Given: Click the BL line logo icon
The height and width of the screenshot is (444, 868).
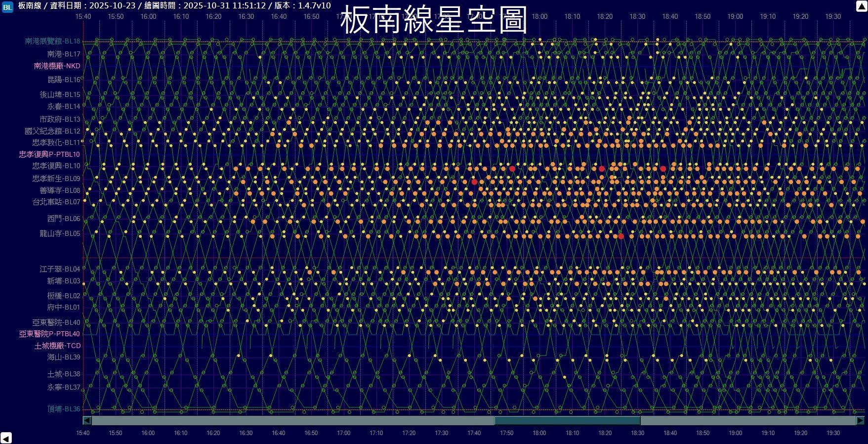Looking at the screenshot, I should click(7, 7).
